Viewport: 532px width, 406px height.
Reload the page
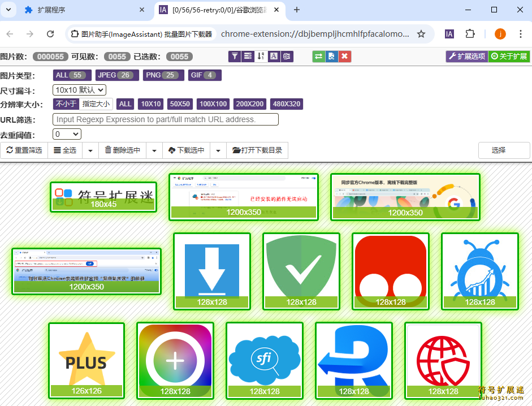(50, 34)
